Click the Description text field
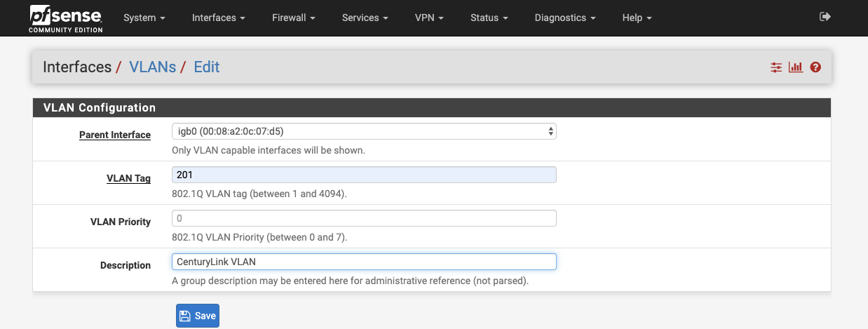 point(364,262)
